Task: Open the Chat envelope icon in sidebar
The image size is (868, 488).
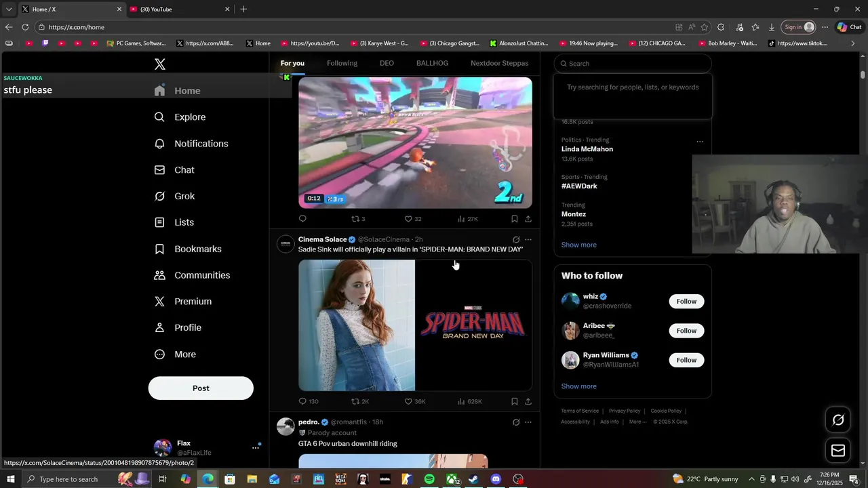Action: pyautogui.click(x=159, y=170)
